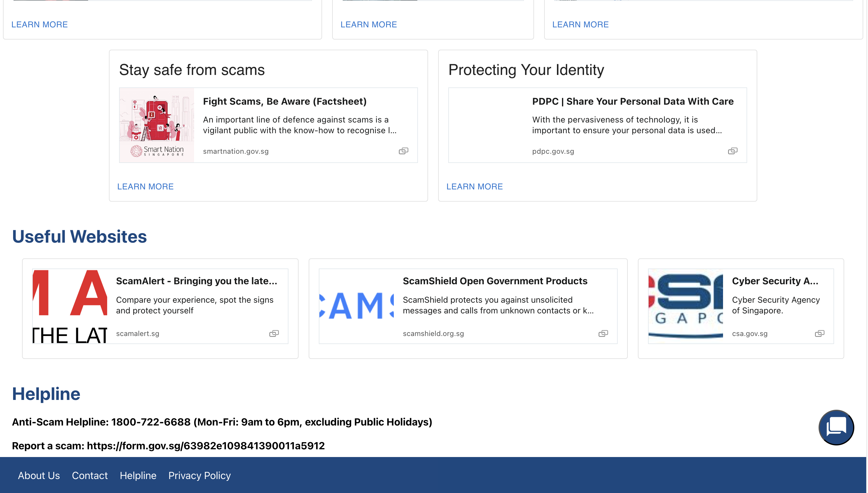Open About Us in the footer

[39, 475]
